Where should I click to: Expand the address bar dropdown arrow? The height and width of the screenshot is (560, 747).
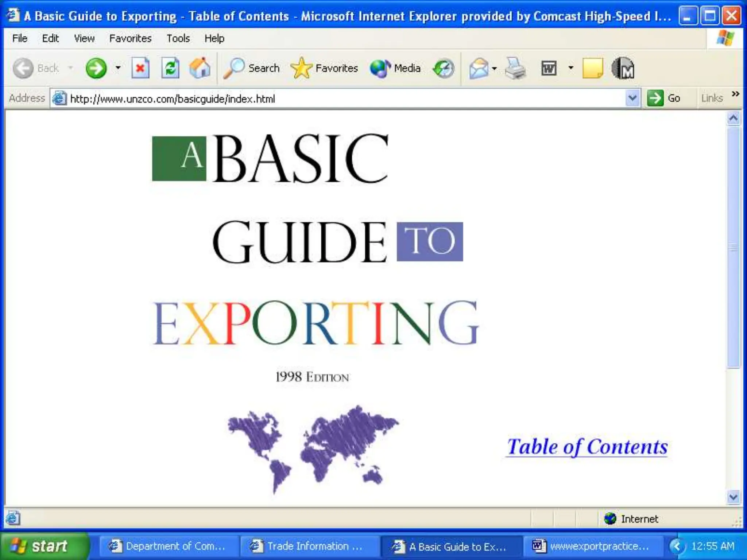tap(632, 98)
